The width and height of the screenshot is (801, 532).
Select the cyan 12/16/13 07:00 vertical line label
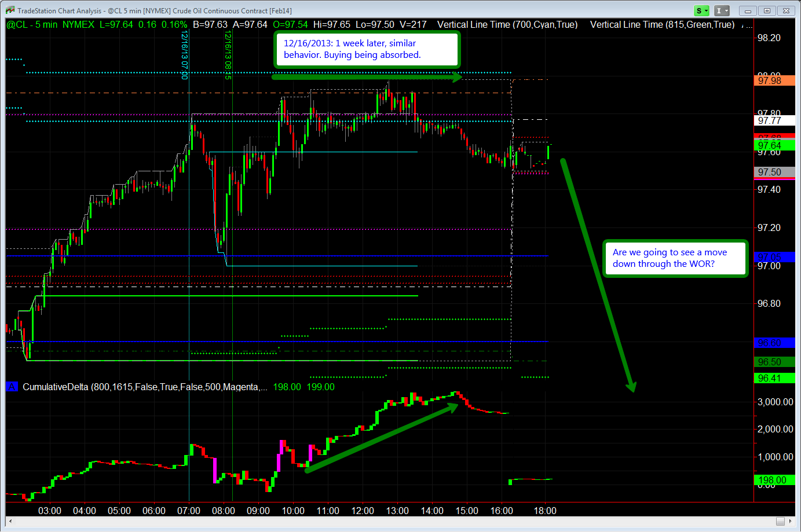pos(185,55)
